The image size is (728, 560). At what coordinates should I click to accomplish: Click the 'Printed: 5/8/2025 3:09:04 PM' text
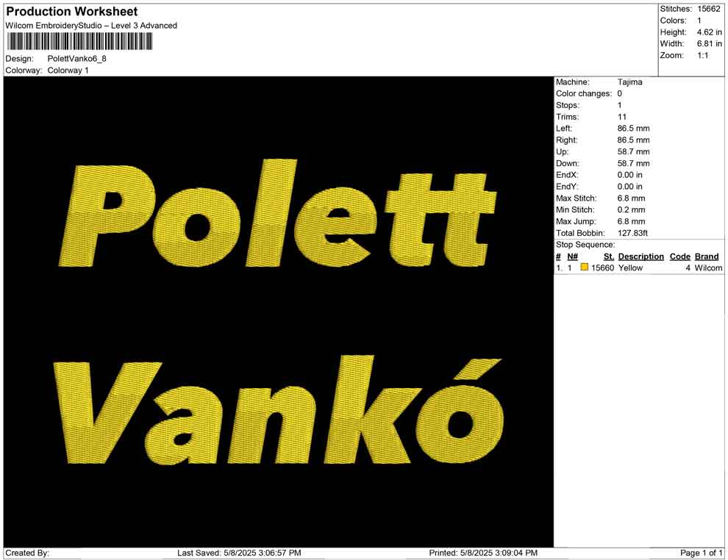pyautogui.click(x=483, y=553)
